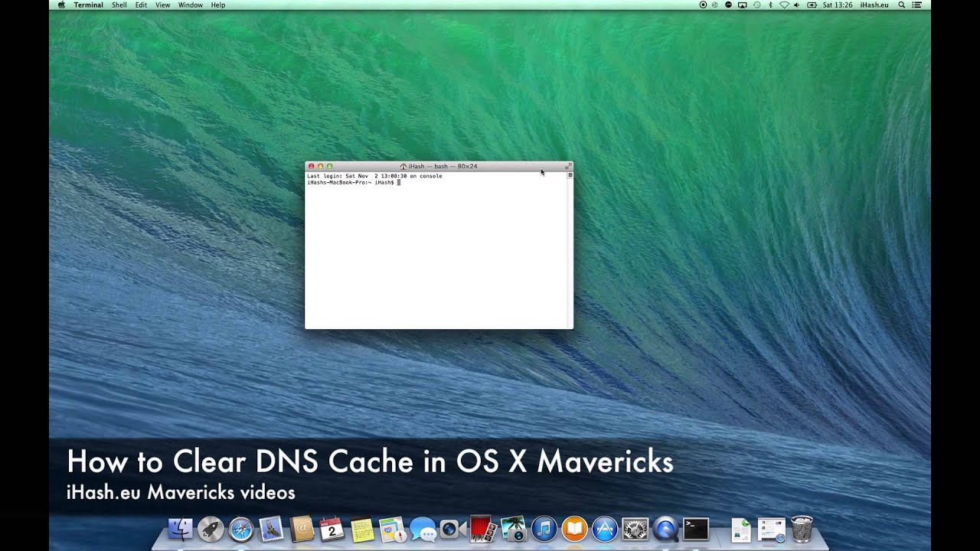Open iPhoto camera icon in Dock
This screenshot has height=551, width=980.
coord(513,529)
